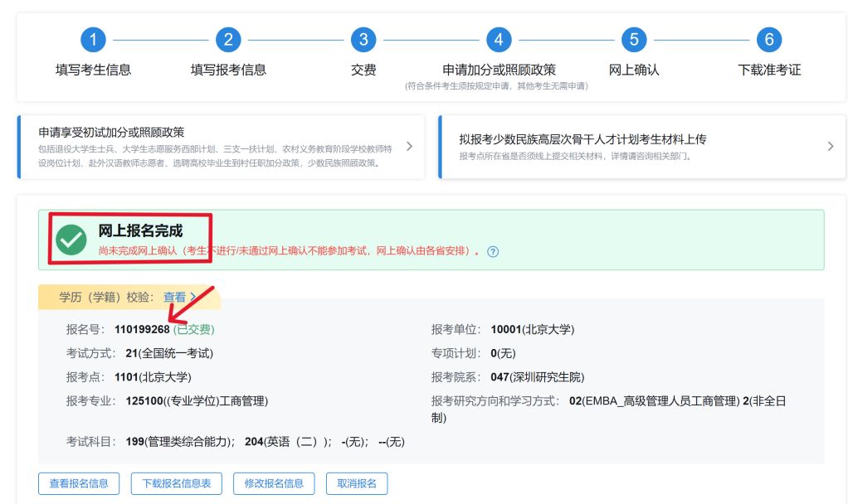Click the 下载报名信息表 button
The image size is (848, 504).
[x=176, y=483]
